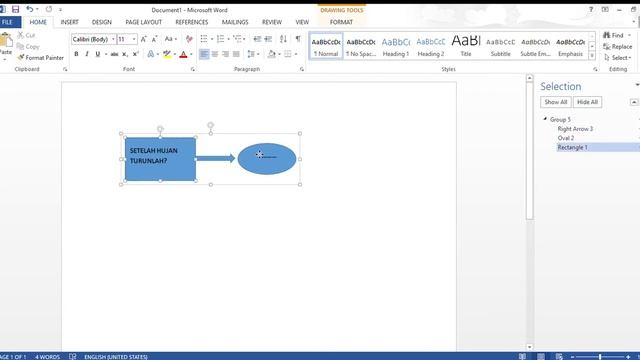Expand the numbering list dropdown
The width and height of the screenshot is (640, 360).
[x=228, y=39]
